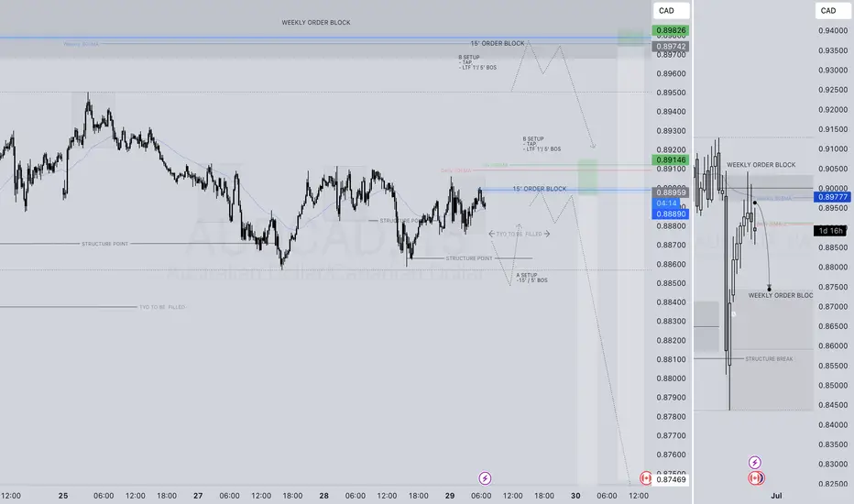Select the A SETUP annotation text

[531, 278]
